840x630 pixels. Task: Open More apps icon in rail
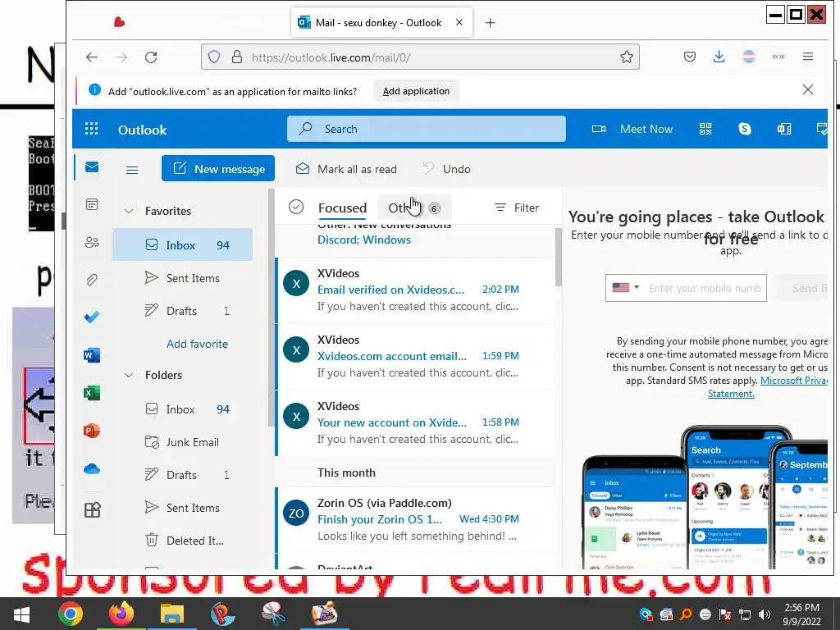[92, 509]
